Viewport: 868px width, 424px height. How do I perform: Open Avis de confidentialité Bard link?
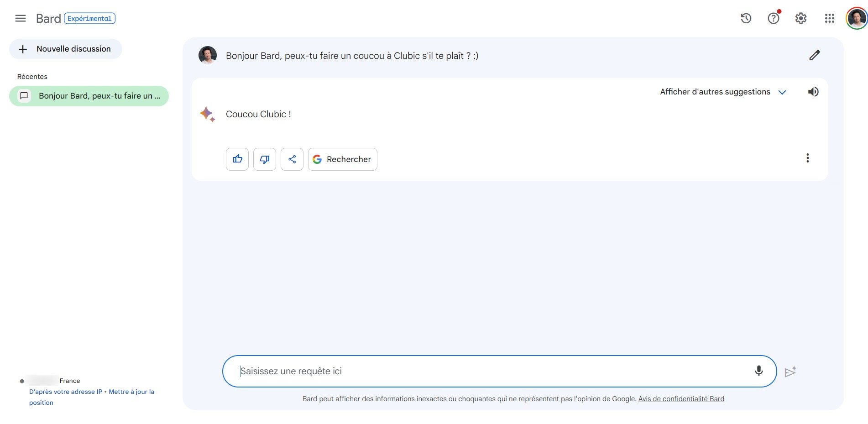click(x=681, y=399)
